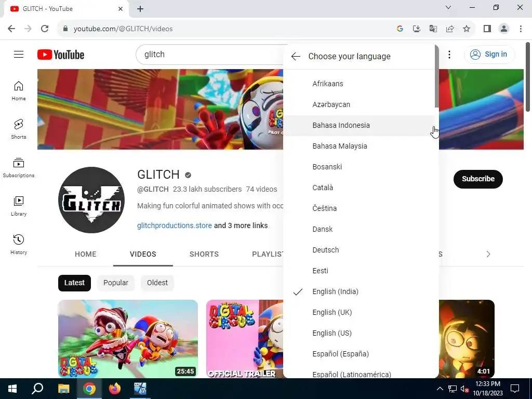Switch to channel HOME tab
The width and height of the screenshot is (532, 399).
click(86, 254)
